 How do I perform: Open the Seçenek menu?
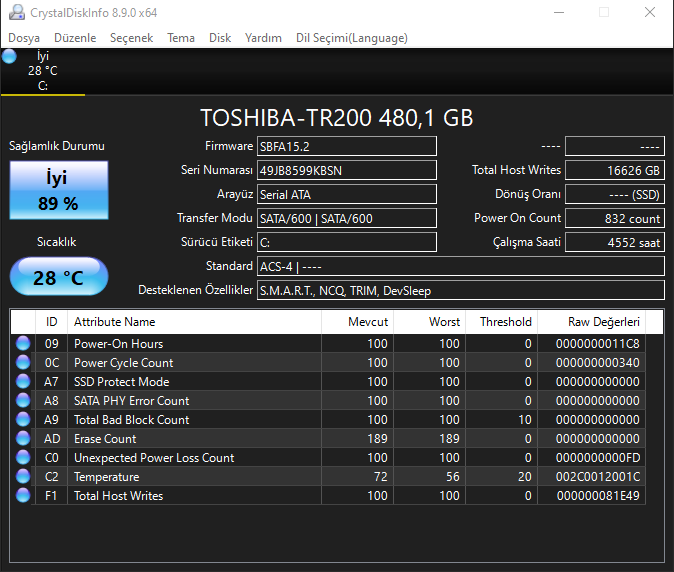[132, 38]
